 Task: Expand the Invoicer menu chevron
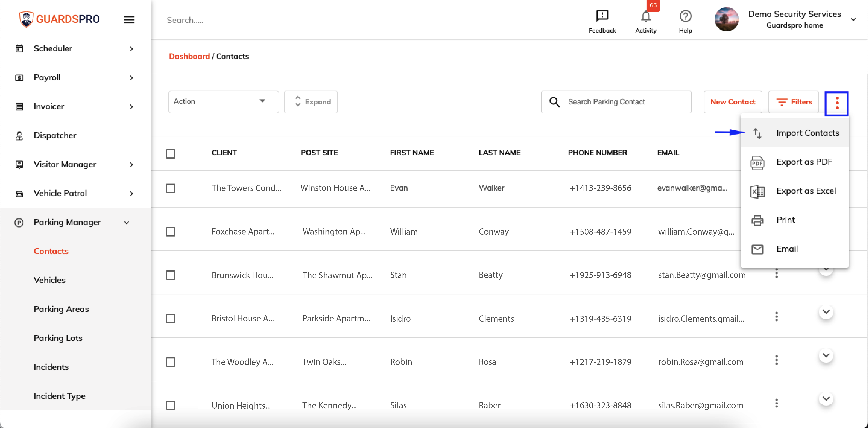(131, 107)
